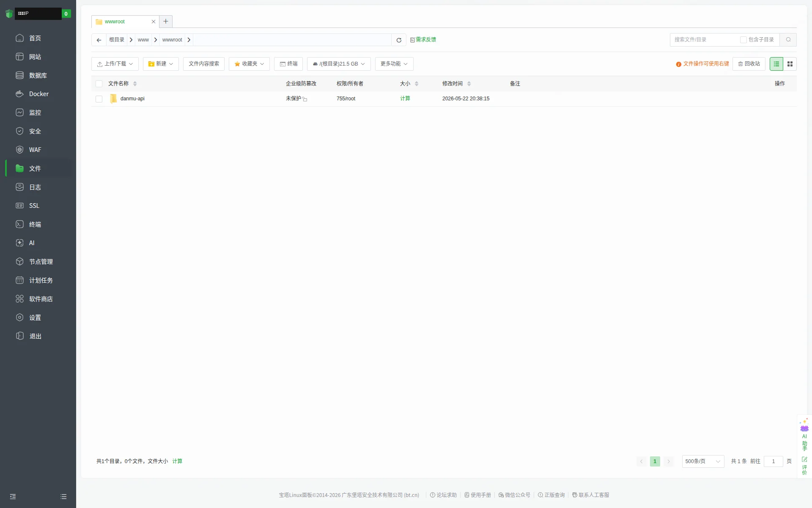Go back with the left arrow
The height and width of the screenshot is (508, 812).
(x=99, y=40)
